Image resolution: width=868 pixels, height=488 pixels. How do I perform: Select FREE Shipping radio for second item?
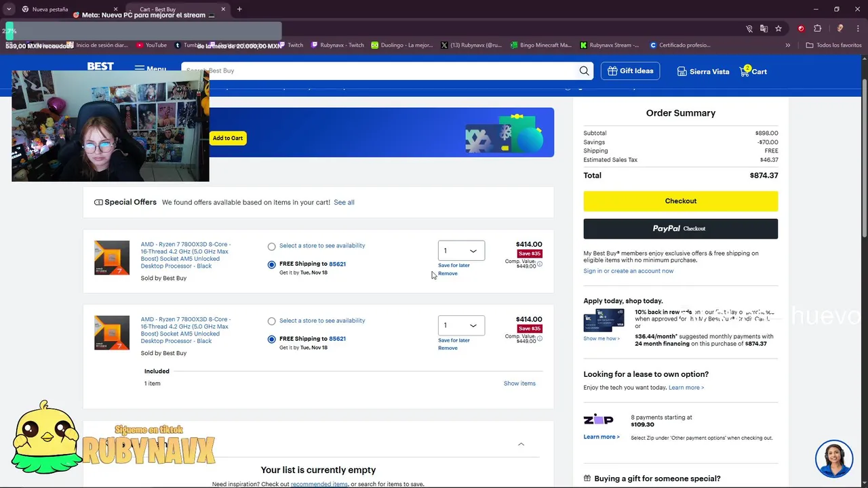(272, 340)
